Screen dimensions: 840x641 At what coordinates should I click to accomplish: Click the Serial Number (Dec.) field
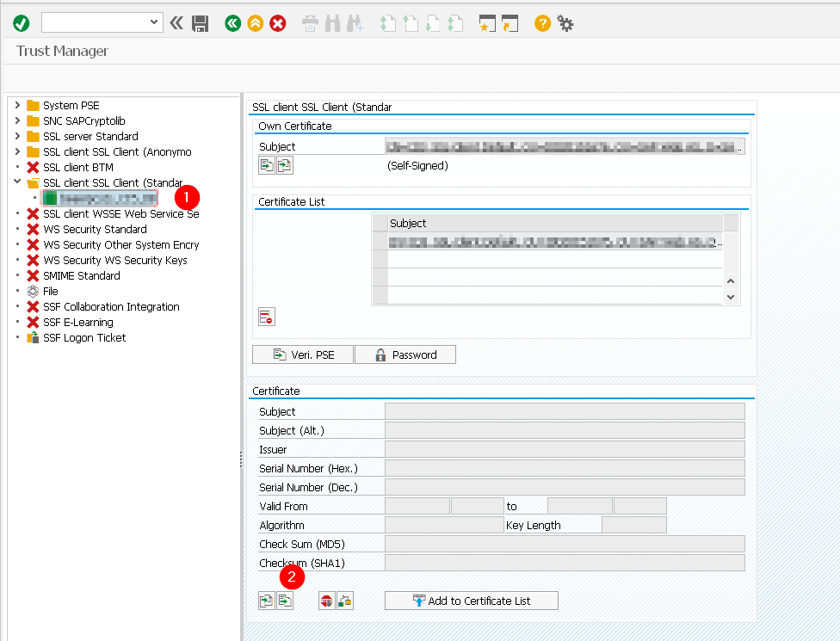[565, 487]
